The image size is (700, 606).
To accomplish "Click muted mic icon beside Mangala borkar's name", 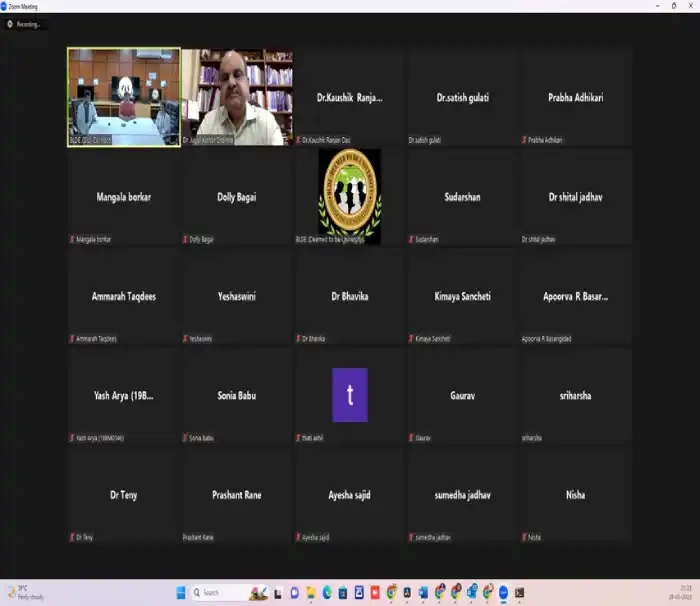I will [x=72, y=239].
